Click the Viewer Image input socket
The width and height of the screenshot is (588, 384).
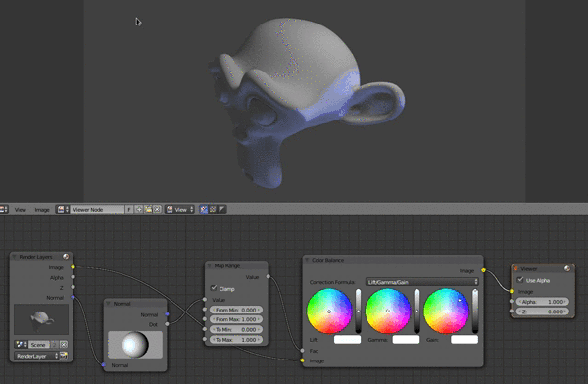pos(512,291)
